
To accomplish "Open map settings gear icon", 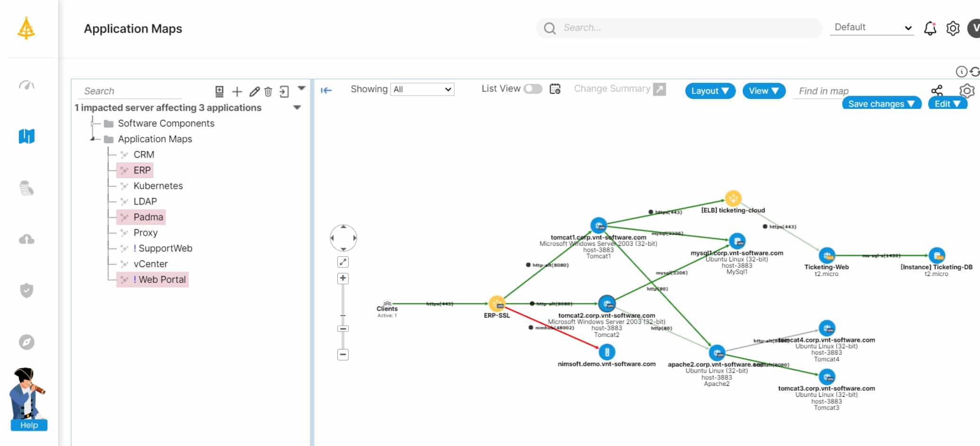I will click(x=967, y=90).
